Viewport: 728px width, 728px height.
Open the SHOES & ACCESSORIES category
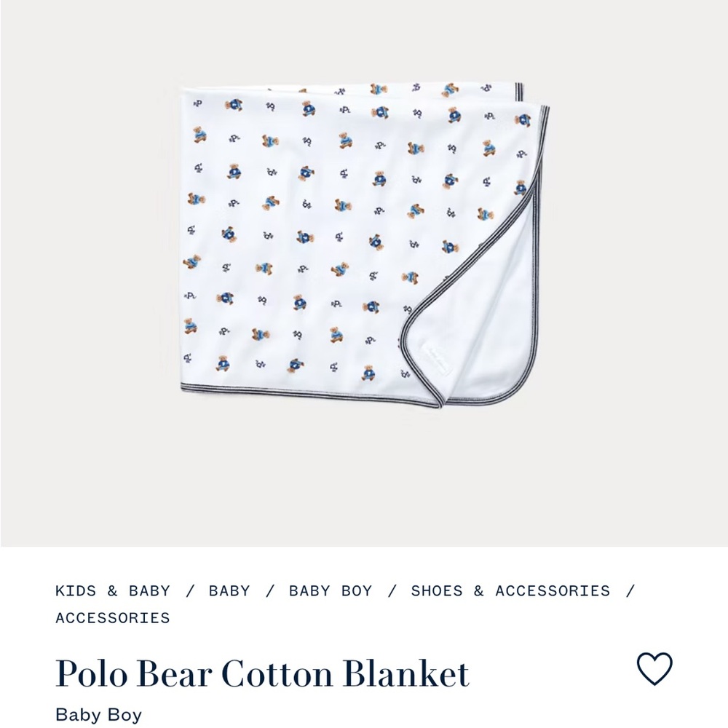point(510,590)
